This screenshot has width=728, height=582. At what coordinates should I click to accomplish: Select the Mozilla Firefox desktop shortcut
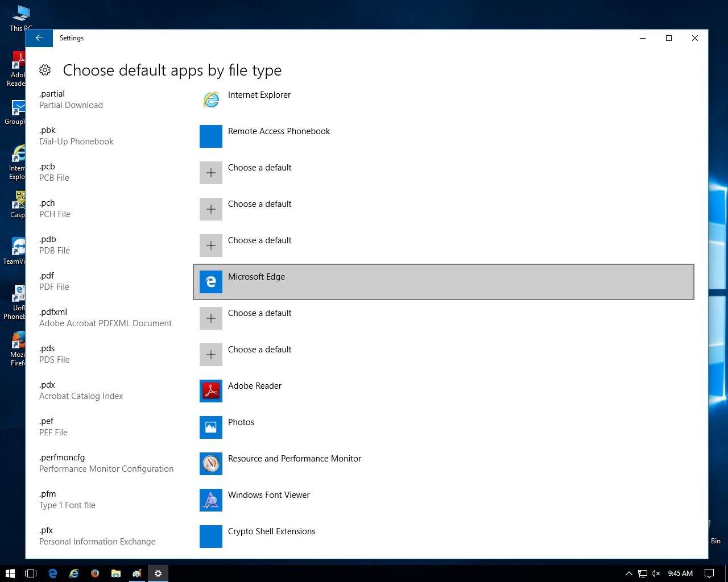pos(17,348)
